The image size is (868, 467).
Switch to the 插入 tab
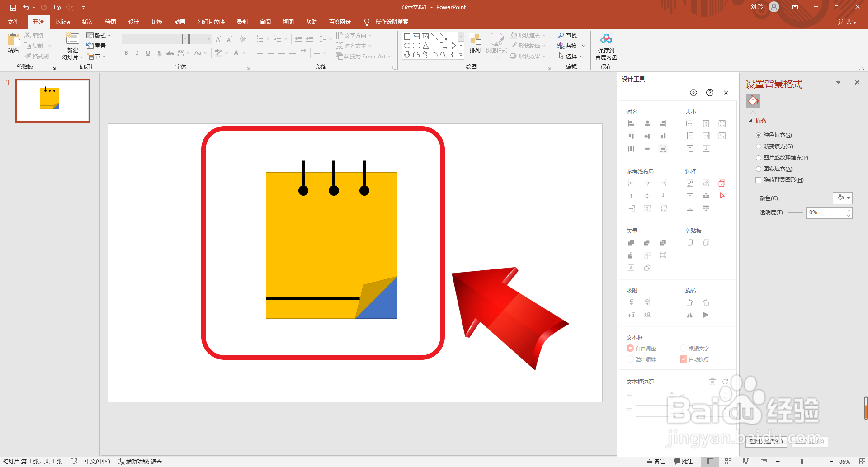coord(87,22)
